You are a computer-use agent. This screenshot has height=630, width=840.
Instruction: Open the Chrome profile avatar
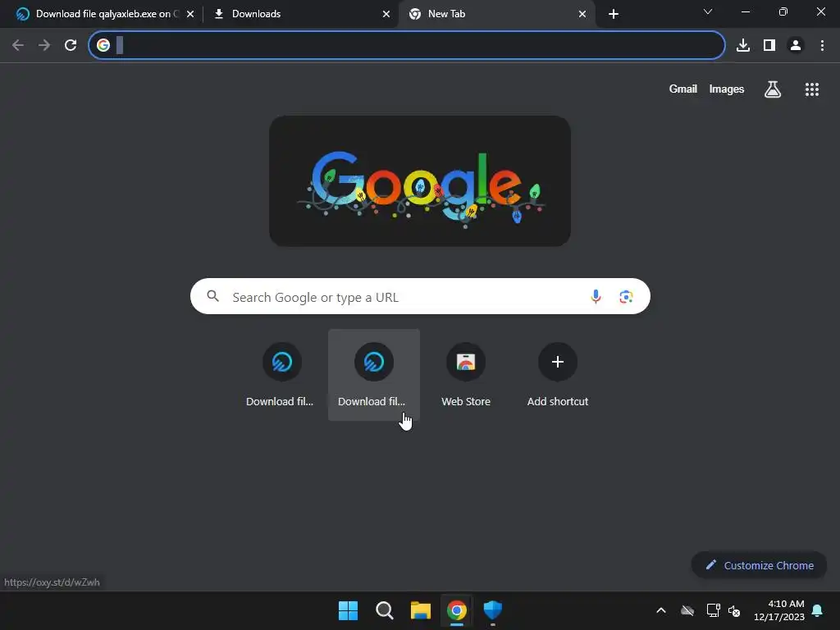[x=796, y=46]
